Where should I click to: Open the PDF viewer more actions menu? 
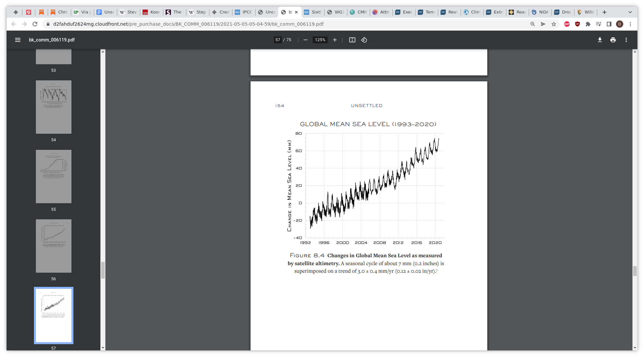pyautogui.click(x=626, y=40)
